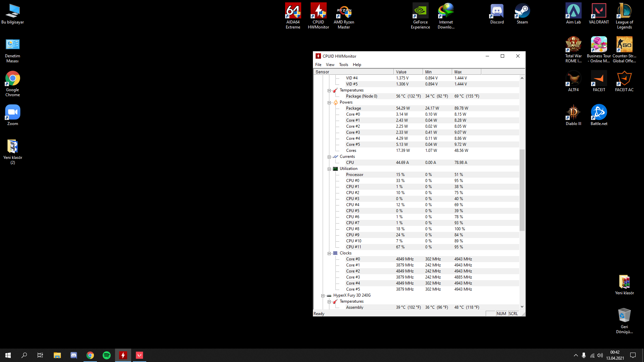Open File Explorer from the taskbar
This screenshot has width=644, height=362.
coord(57,355)
